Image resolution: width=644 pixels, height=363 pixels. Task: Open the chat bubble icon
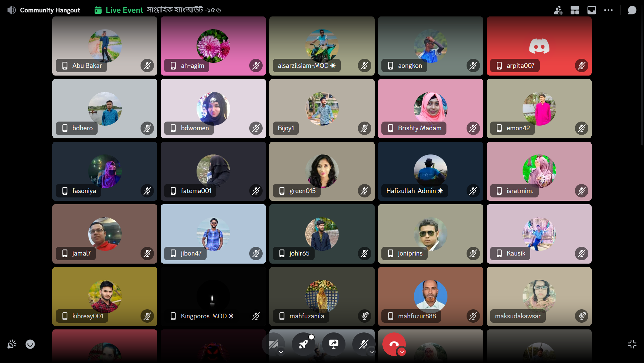click(x=632, y=10)
